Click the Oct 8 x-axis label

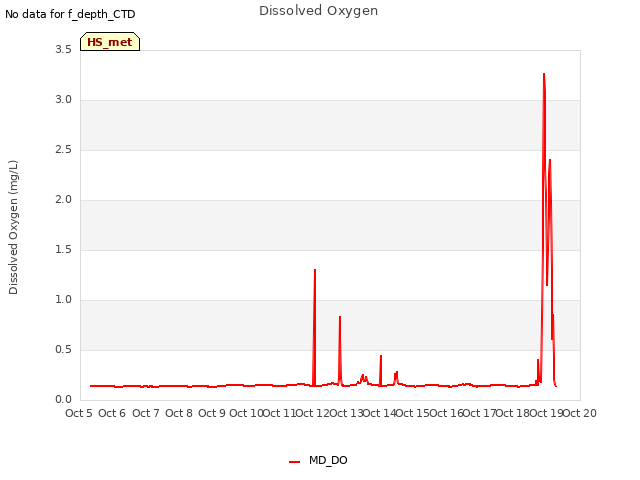[x=179, y=413]
